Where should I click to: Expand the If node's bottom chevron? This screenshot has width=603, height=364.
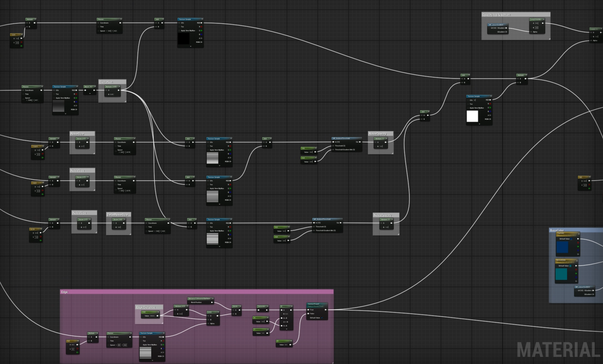[286, 329]
